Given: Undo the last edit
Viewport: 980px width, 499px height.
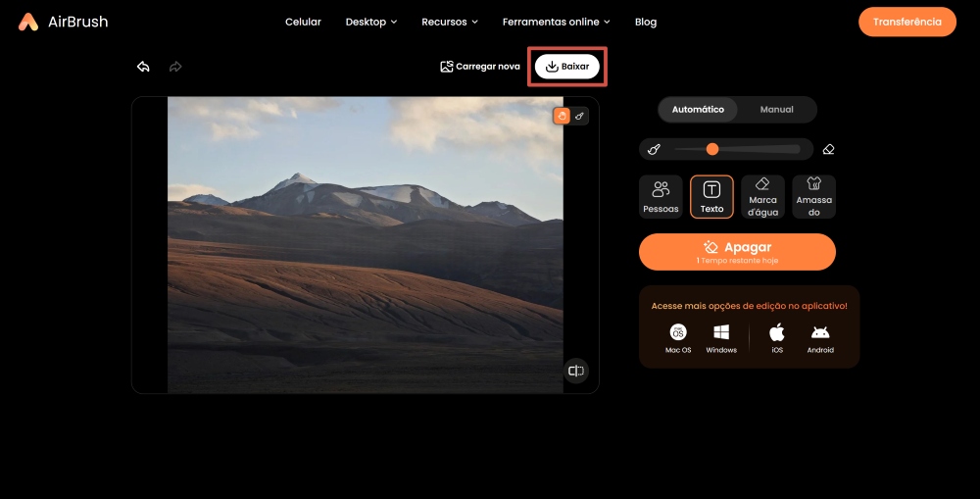Looking at the screenshot, I should (x=143, y=67).
